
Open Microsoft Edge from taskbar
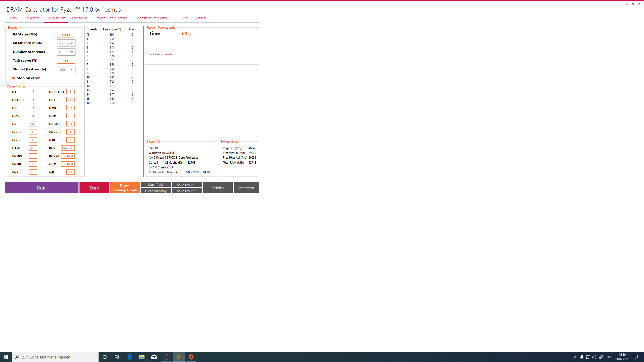[130, 357]
